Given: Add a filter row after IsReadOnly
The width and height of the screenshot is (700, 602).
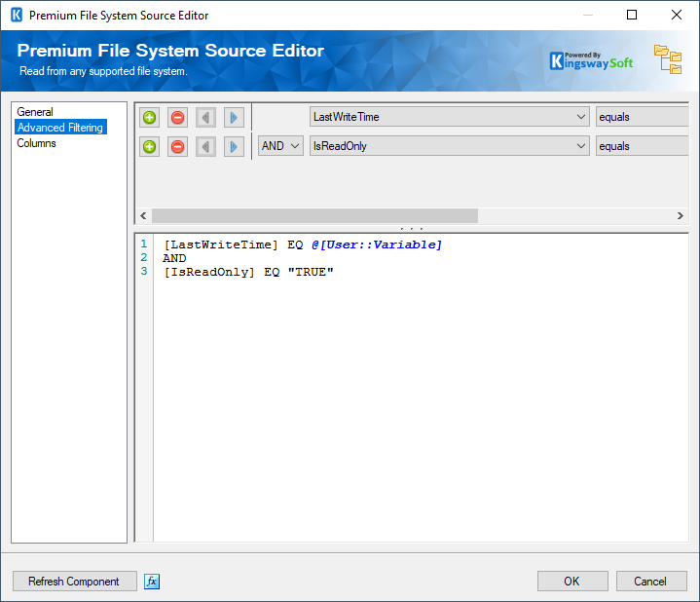Looking at the screenshot, I should [x=150, y=146].
